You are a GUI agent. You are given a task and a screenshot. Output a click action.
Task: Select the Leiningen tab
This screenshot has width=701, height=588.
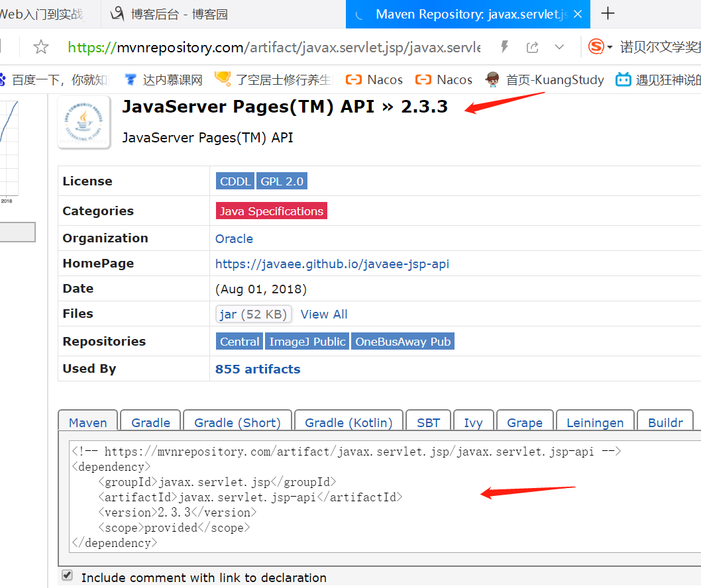click(x=595, y=421)
